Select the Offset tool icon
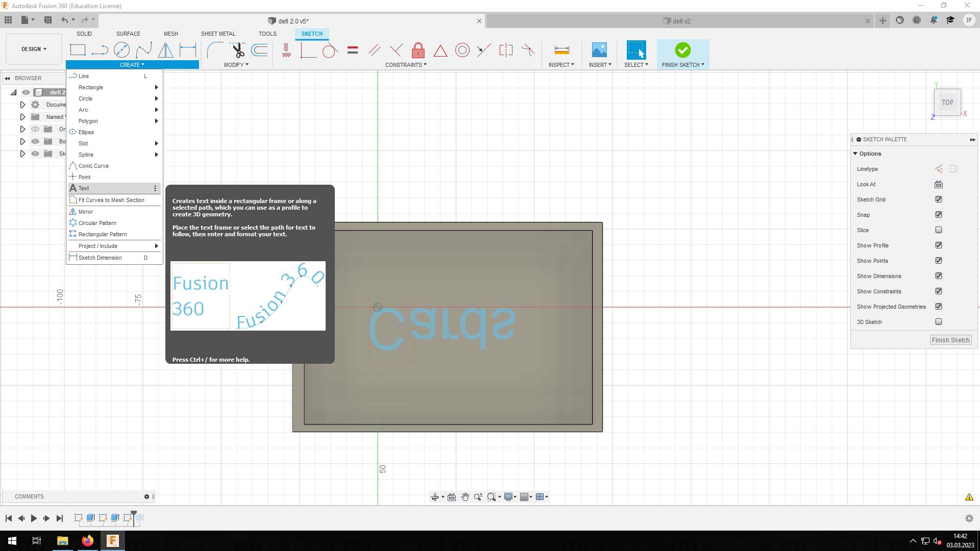This screenshot has width=980, height=551. [x=259, y=50]
